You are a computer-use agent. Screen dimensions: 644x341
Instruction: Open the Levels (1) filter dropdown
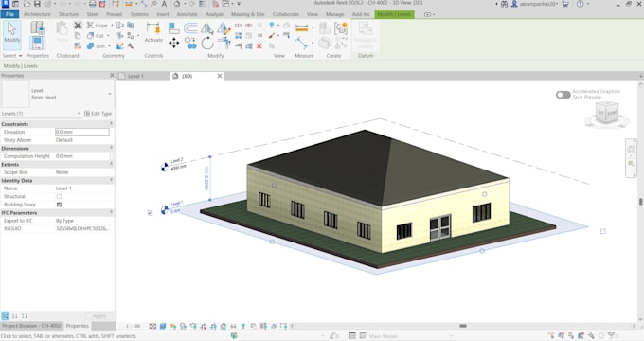click(x=79, y=114)
